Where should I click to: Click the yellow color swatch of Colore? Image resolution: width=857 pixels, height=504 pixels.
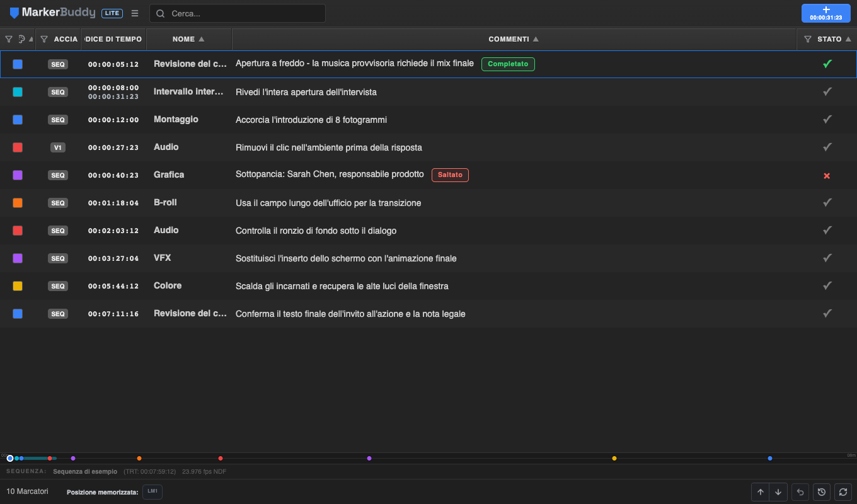18,286
